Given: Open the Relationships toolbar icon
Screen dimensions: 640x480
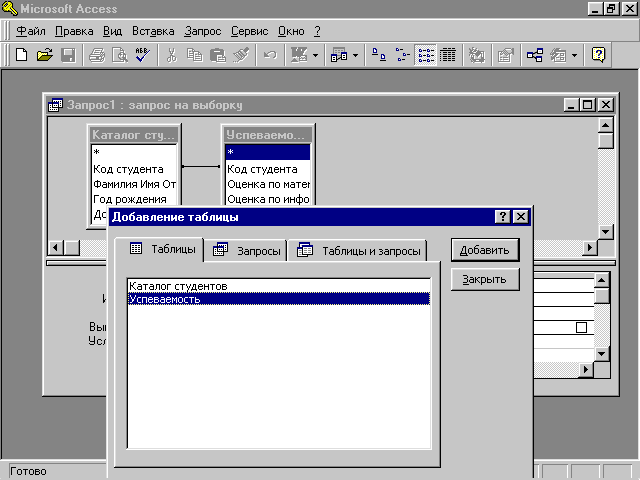Looking at the screenshot, I should (x=535, y=55).
